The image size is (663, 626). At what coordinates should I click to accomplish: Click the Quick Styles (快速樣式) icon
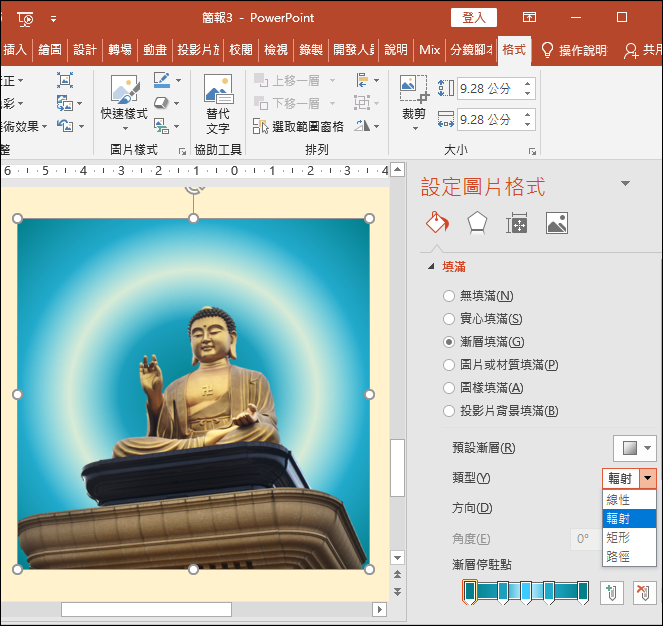pyautogui.click(x=124, y=89)
